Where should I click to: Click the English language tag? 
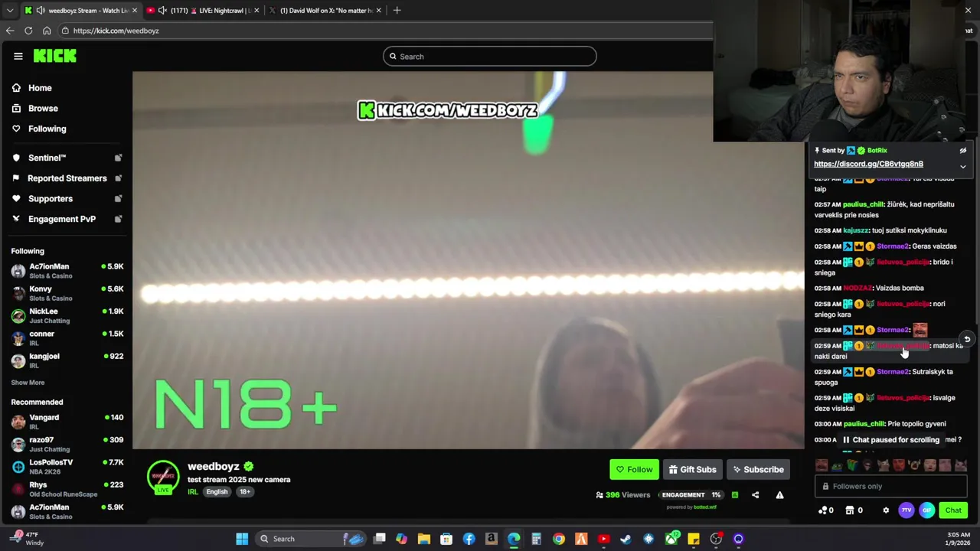point(217,492)
